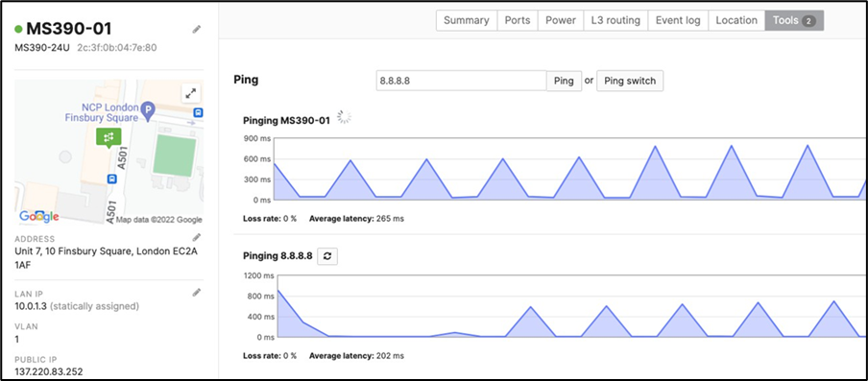Click the MS390-24U model label
The image size is (868, 381).
click(x=42, y=48)
